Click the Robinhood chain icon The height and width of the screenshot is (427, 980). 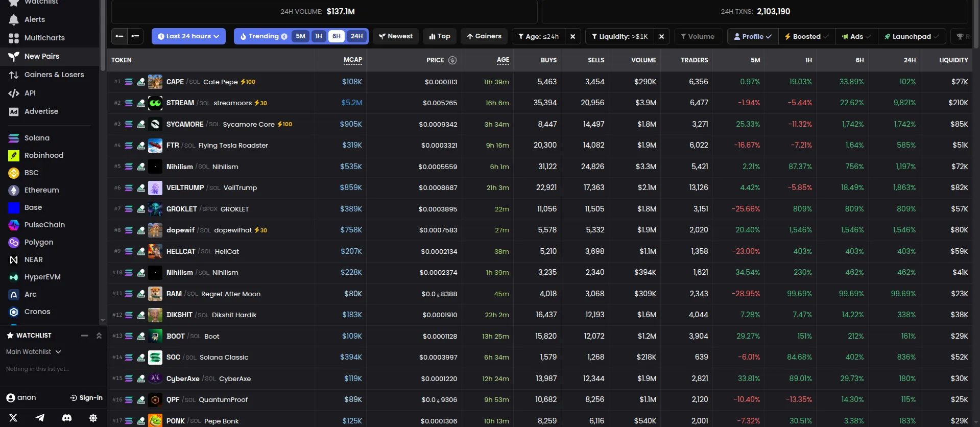(14, 155)
